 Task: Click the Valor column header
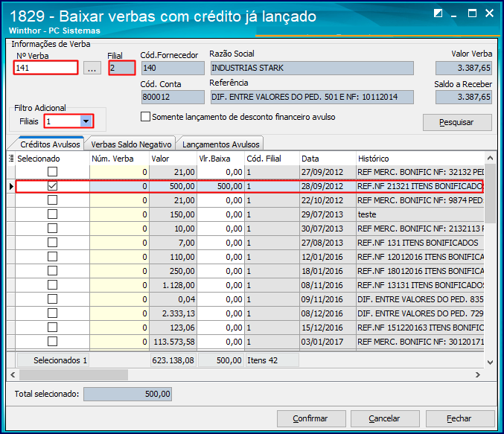pos(173,159)
